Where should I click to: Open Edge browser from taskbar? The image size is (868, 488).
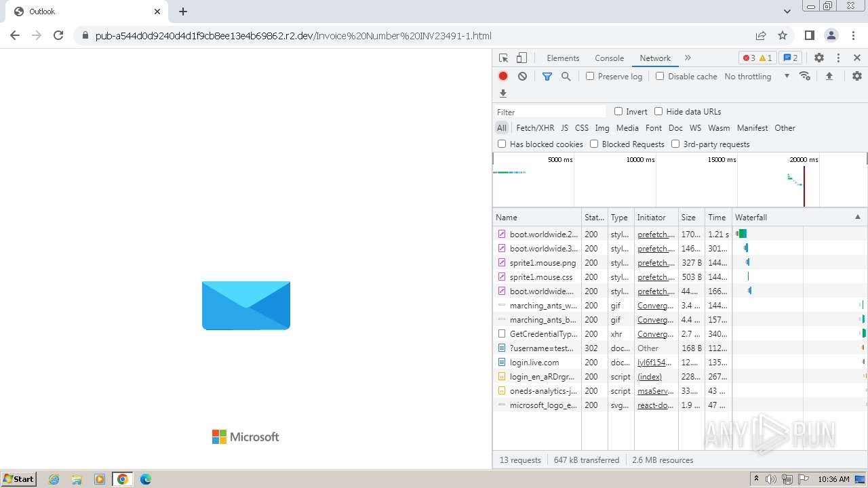(146, 479)
